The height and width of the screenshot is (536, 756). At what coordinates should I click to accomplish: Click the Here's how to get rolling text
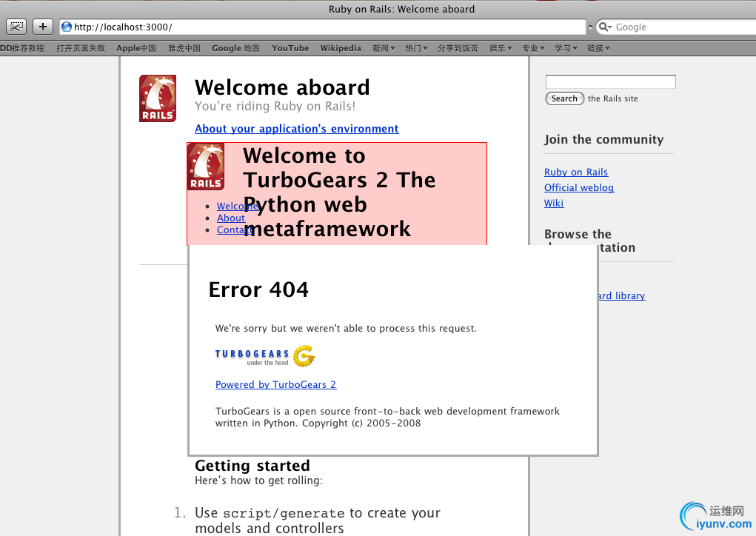point(259,480)
